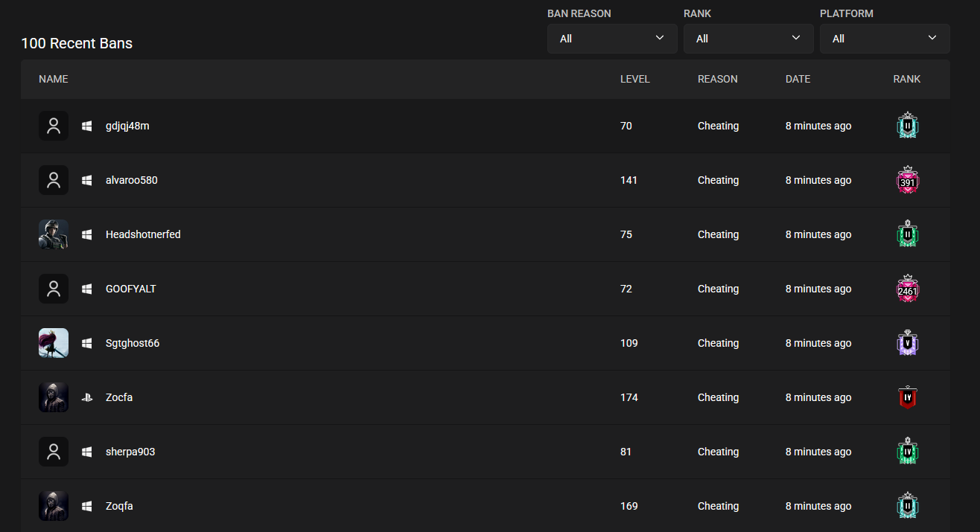Image resolution: width=980 pixels, height=532 pixels.
Task: Click the NAME column header
Action: pyautogui.click(x=54, y=79)
